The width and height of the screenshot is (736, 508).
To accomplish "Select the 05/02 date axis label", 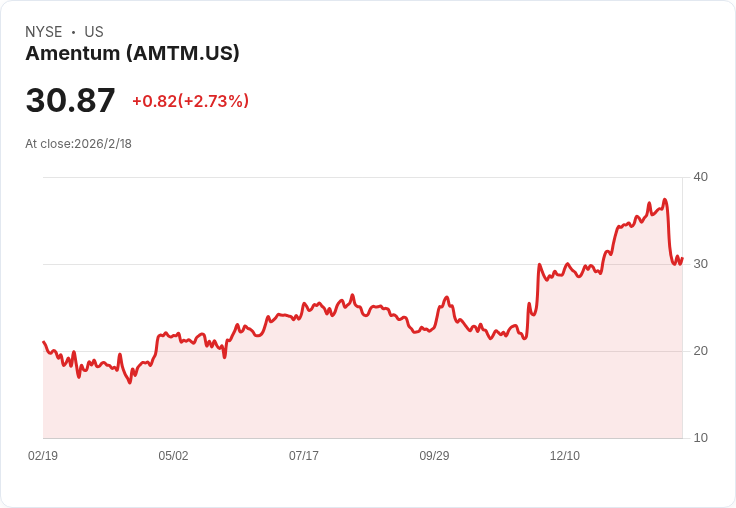I will click(x=173, y=455).
